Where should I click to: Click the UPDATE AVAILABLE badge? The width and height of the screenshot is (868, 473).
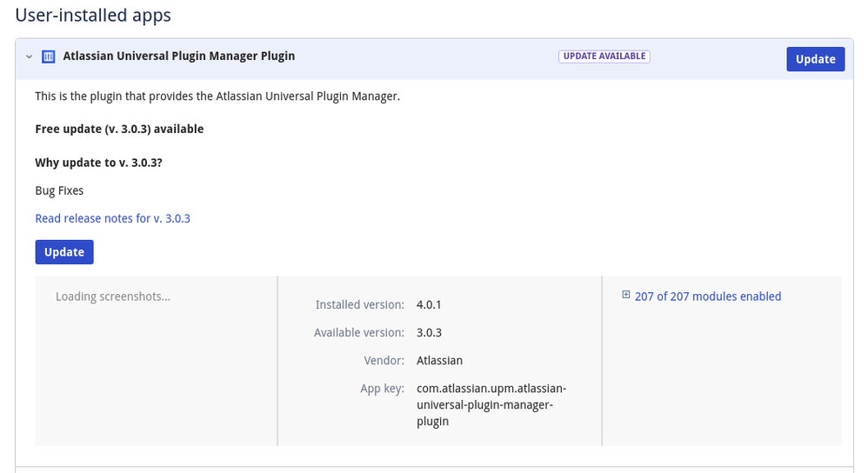click(x=604, y=57)
